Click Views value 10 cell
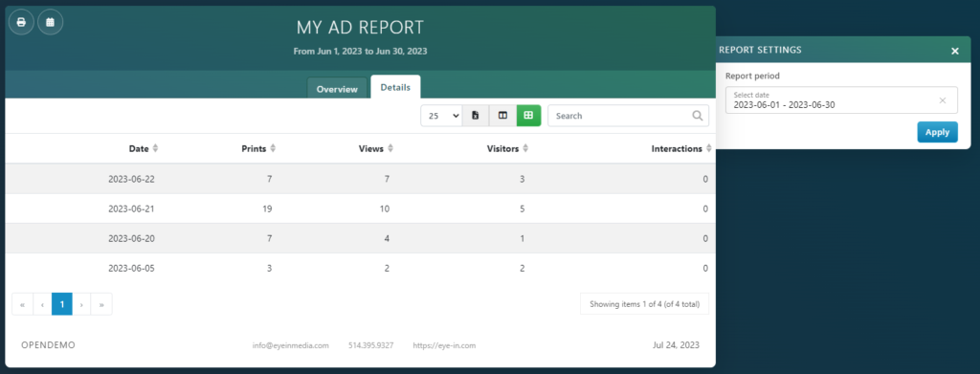The width and height of the screenshot is (980, 374). point(384,209)
